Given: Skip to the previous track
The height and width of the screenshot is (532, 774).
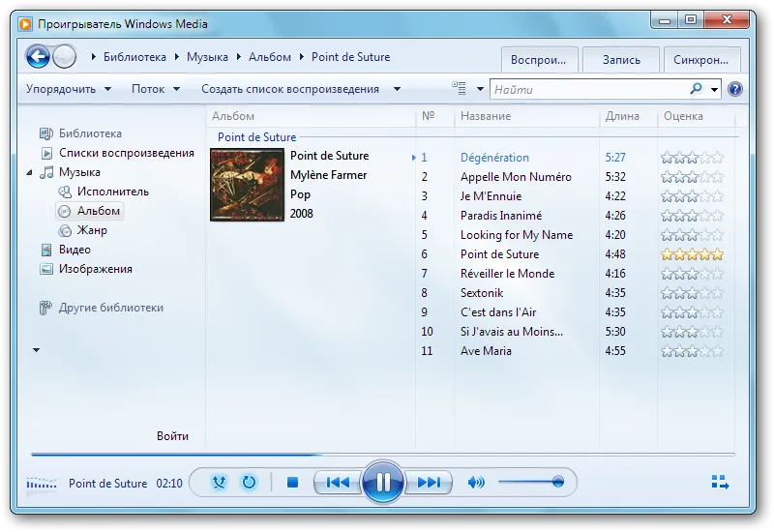Looking at the screenshot, I should 338,482.
